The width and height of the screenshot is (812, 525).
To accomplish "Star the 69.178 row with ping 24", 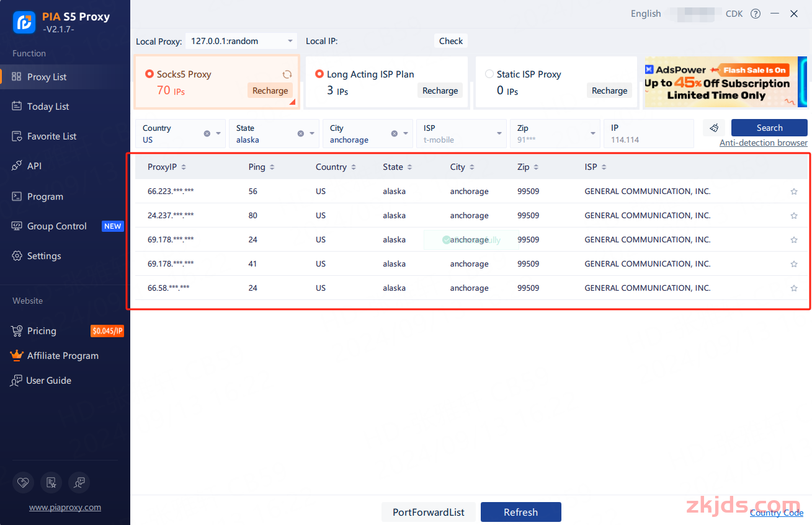I will [x=794, y=240].
